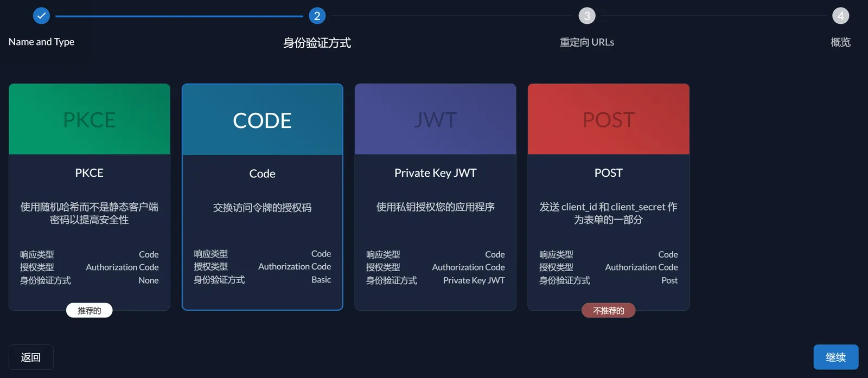Click the Code card description text
Screen dimensions: 868x378
point(262,208)
